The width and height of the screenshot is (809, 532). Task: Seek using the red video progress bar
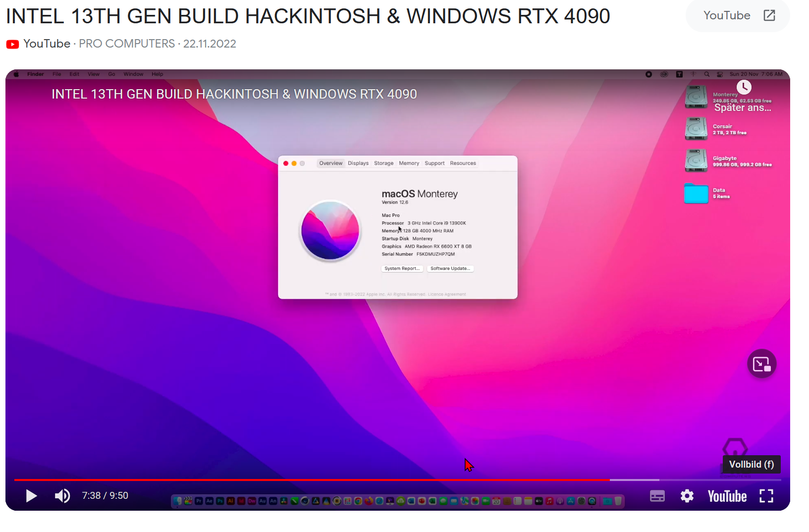397,480
